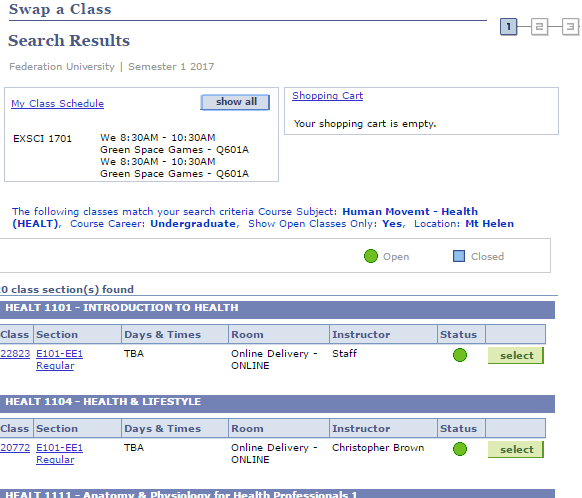This screenshot has width=582, height=498.
Task: Click the show all button
Action: pos(235,102)
